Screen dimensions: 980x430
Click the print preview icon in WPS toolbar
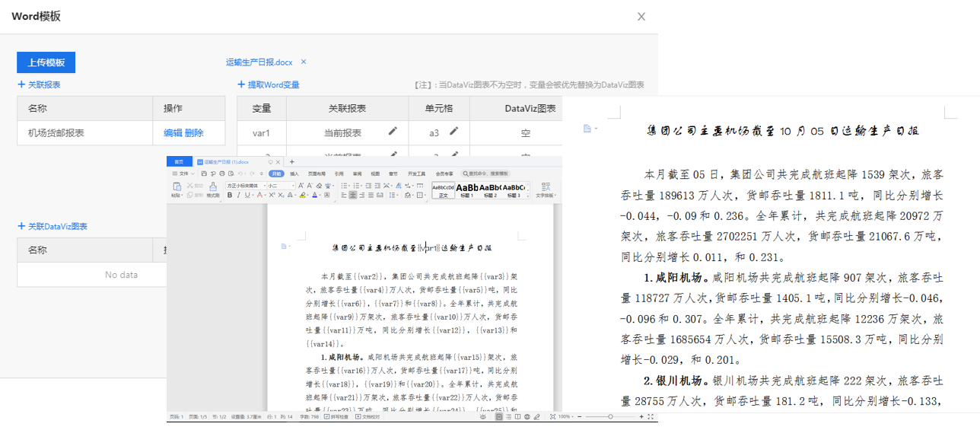[231, 174]
